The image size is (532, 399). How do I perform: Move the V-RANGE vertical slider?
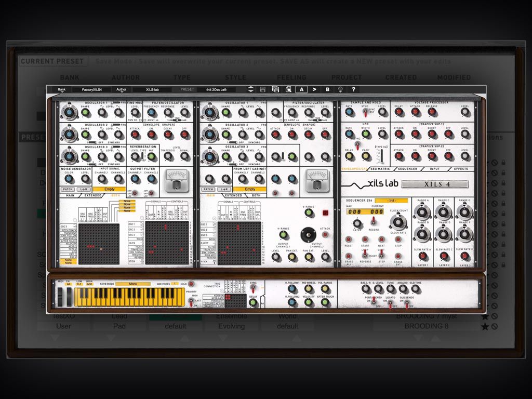309,212
